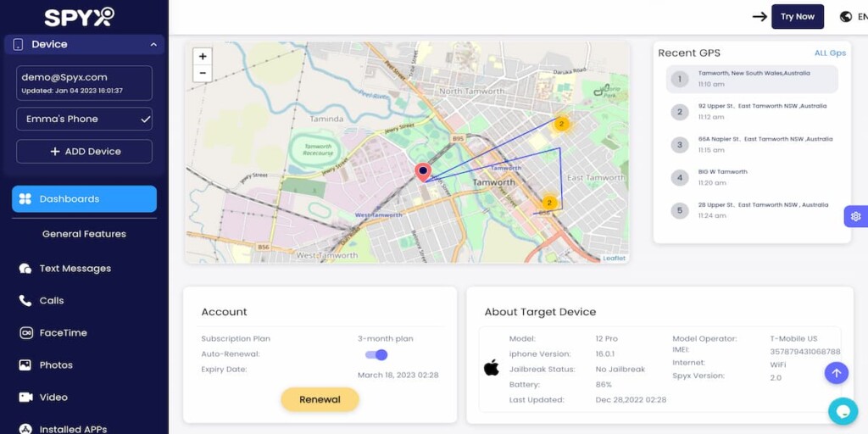Screen dimensions: 868x434
Task: Click the scroll-to-top arrow button
Action: [837, 373]
